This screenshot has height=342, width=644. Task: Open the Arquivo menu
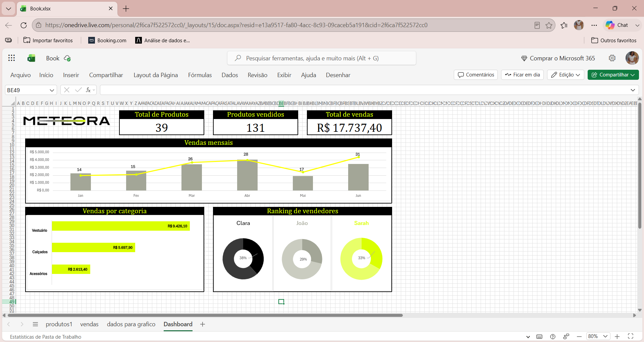[20, 75]
